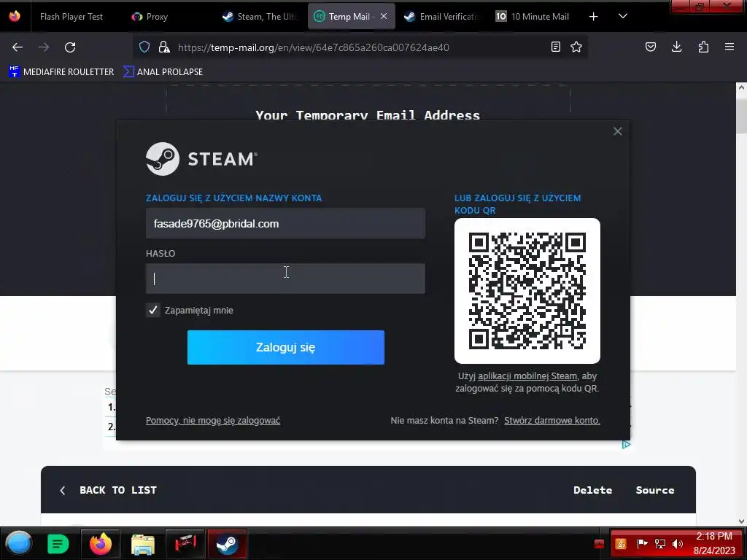Open the second bookmarks toolbar item
Viewport: 747px width, 560px height.
pyautogui.click(x=163, y=72)
